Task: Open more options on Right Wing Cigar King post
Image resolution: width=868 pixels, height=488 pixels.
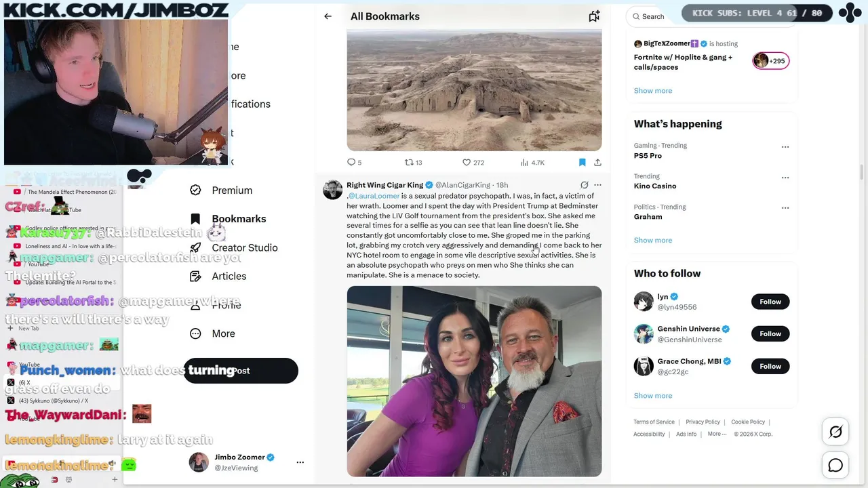Action: pos(597,185)
